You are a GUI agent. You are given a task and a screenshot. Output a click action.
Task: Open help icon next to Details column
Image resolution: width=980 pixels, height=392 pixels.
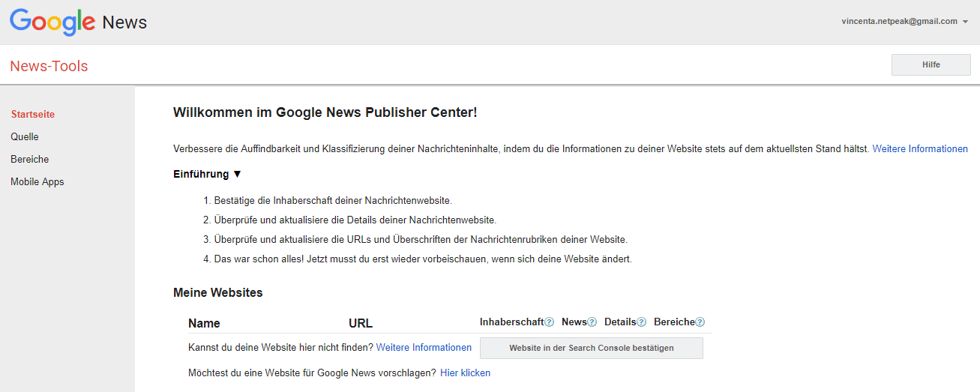(x=642, y=322)
